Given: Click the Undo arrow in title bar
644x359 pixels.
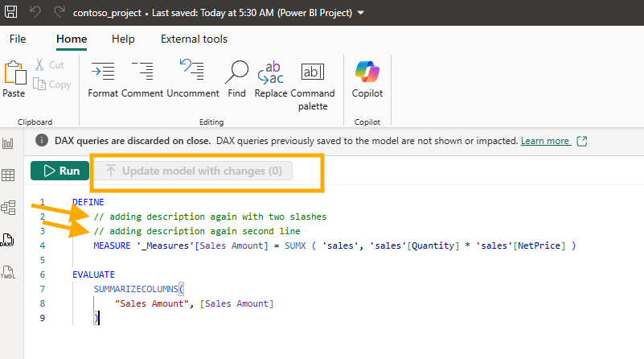Looking at the screenshot, I should tap(35, 11).
